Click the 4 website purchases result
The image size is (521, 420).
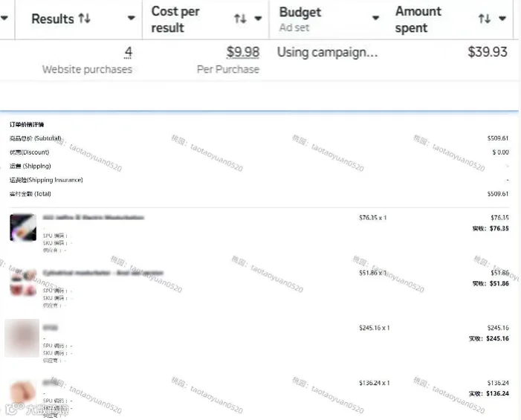click(129, 52)
